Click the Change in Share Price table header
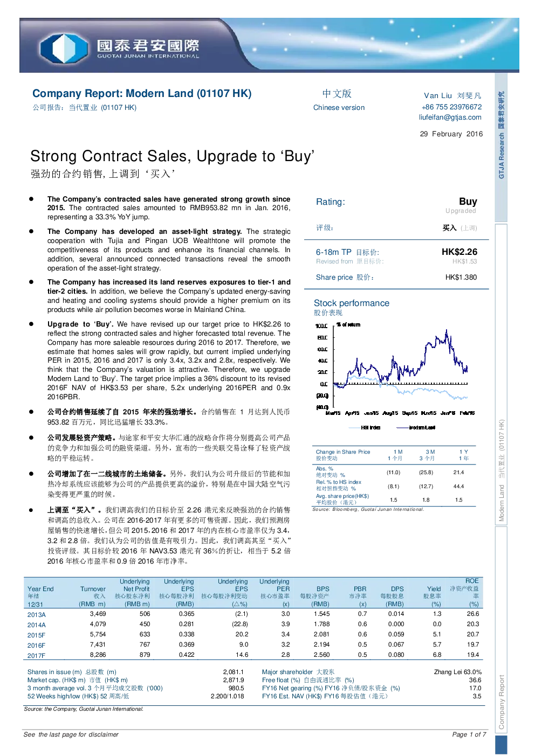Image resolution: width=535 pixels, height=756 pixels. click(343, 452)
